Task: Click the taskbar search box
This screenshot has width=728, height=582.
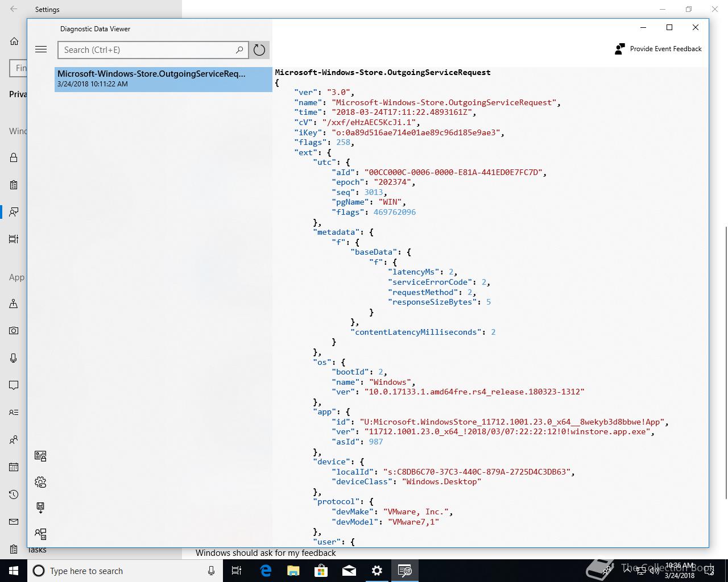Action: [124, 571]
